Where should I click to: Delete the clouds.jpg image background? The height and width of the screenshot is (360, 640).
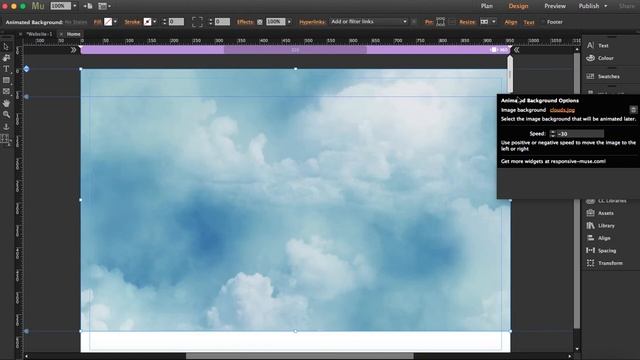coord(633,110)
